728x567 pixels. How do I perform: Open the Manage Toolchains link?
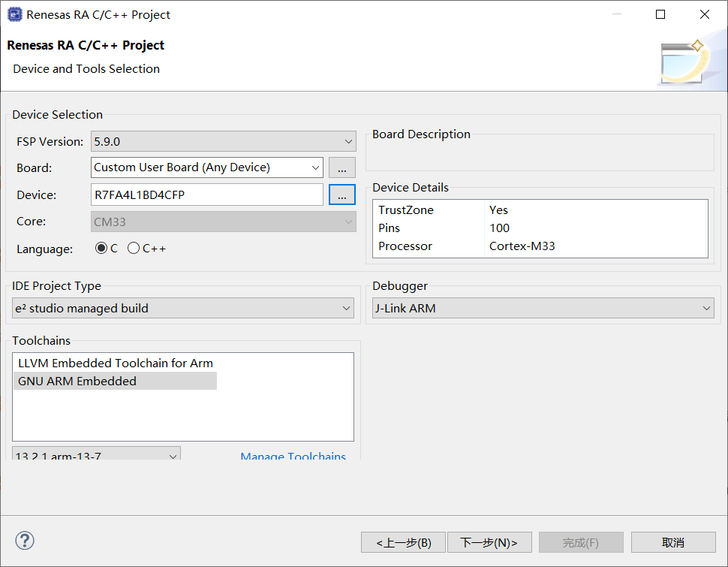[x=293, y=455]
